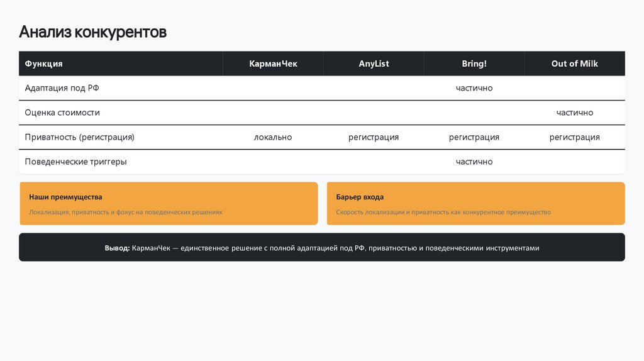This screenshot has height=361, width=644.
Task: Click the 'Анализ конкурентов' slide title
Action: (x=92, y=32)
